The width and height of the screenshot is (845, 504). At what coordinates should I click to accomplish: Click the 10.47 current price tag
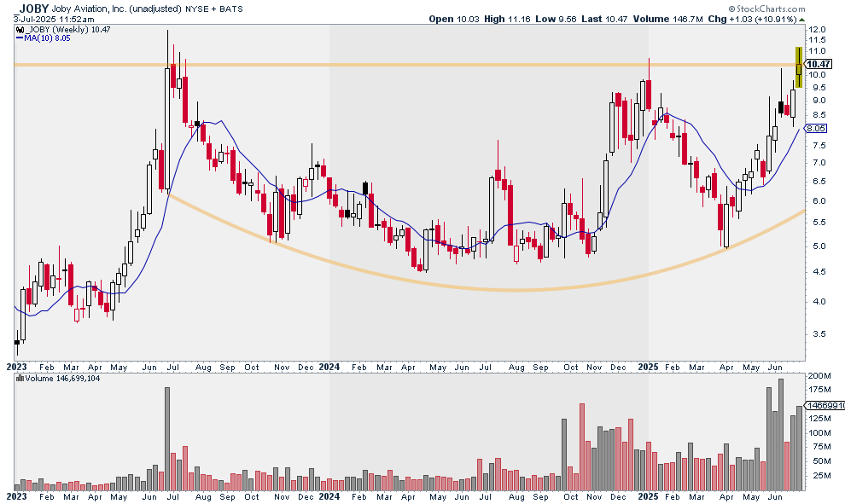tap(818, 64)
